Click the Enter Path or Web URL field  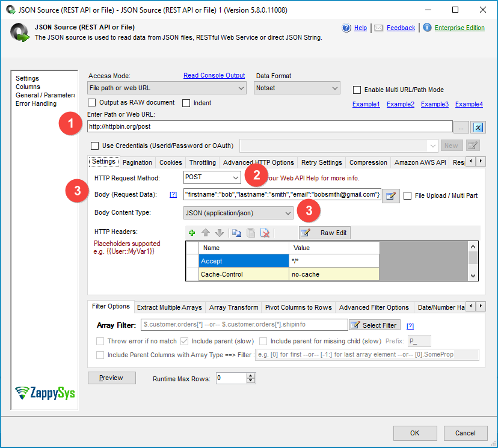(x=269, y=127)
